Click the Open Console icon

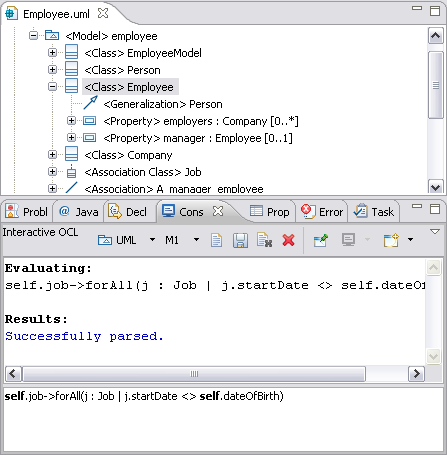pyautogui.click(x=391, y=240)
